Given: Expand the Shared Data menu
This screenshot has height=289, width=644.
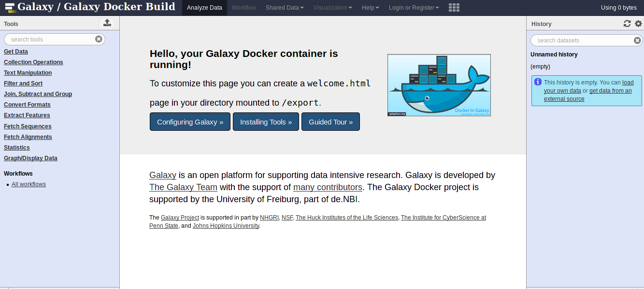Looking at the screenshot, I should [x=284, y=7].
